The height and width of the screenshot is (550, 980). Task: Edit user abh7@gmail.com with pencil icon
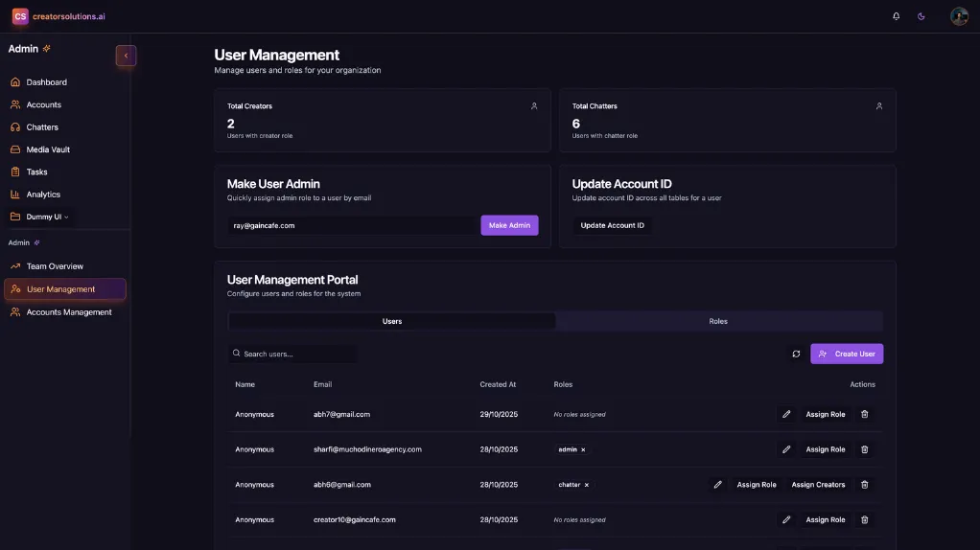click(786, 414)
